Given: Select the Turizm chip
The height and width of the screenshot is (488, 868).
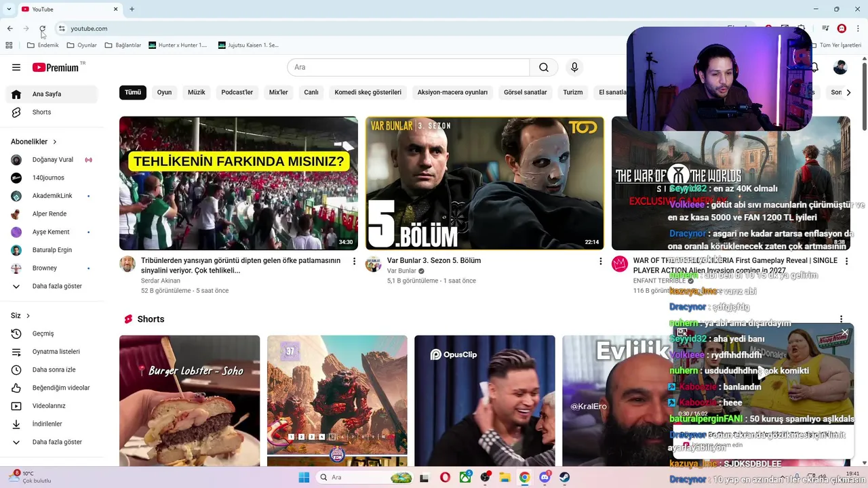Looking at the screenshot, I should [573, 92].
